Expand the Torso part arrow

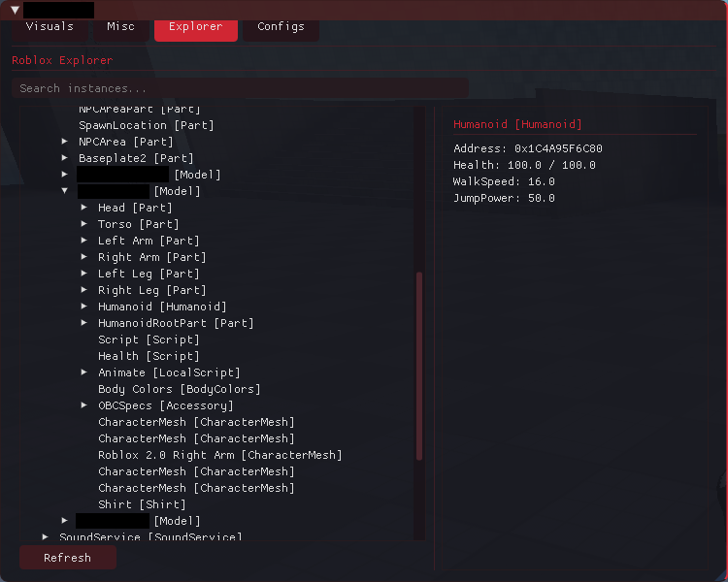click(x=84, y=224)
